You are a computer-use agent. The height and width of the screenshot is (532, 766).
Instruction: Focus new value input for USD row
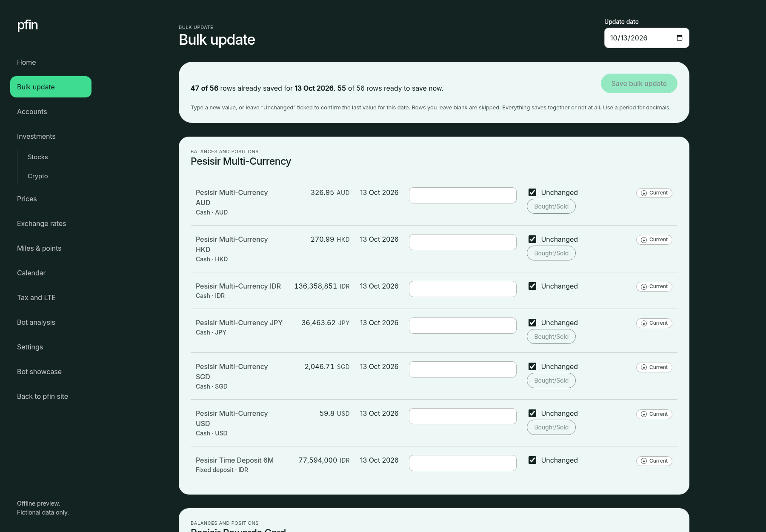coord(463,416)
